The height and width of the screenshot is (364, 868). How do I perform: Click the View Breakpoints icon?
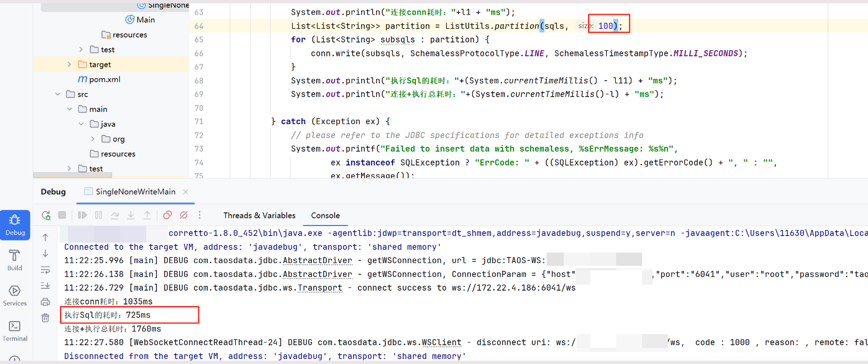click(x=167, y=215)
